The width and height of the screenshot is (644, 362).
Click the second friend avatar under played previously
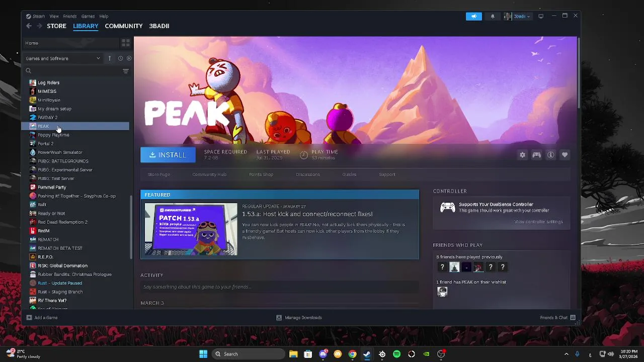[x=454, y=267]
